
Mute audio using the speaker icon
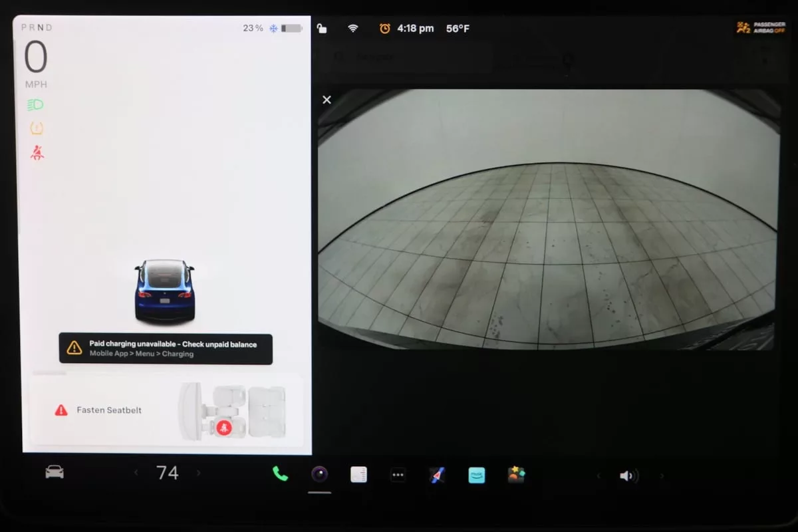[628, 475]
